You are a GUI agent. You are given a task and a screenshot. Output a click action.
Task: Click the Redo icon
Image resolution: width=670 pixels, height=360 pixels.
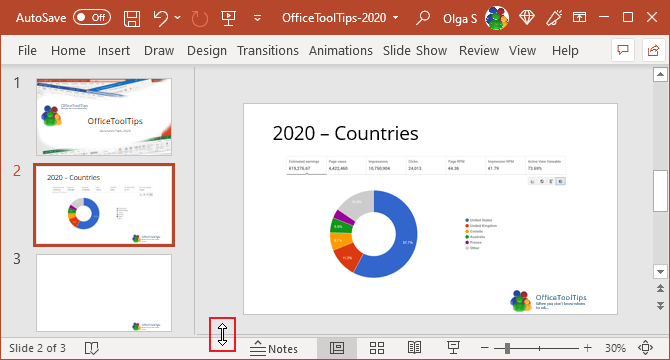[x=199, y=18]
